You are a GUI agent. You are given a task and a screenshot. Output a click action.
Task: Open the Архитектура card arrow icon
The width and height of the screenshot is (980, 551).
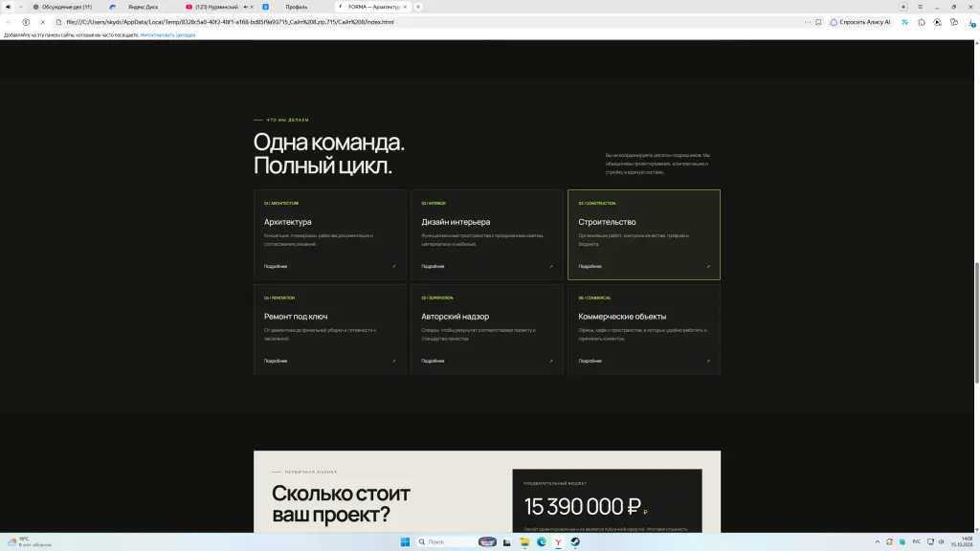(393, 266)
